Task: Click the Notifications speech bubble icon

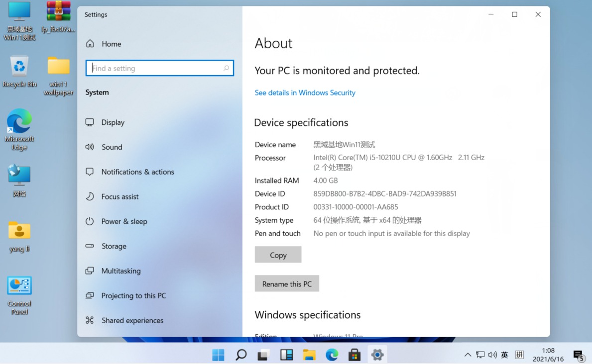Action: (x=90, y=172)
